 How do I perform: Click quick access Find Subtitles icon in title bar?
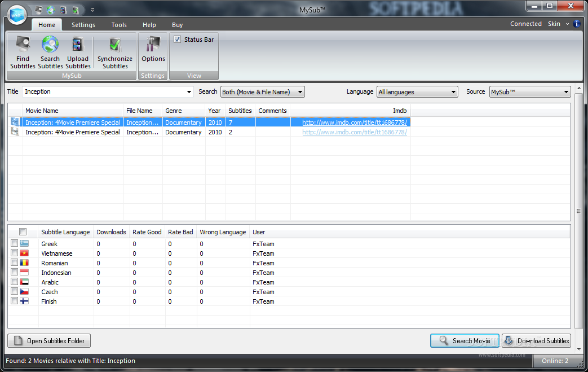pyautogui.click(x=38, y=10)
